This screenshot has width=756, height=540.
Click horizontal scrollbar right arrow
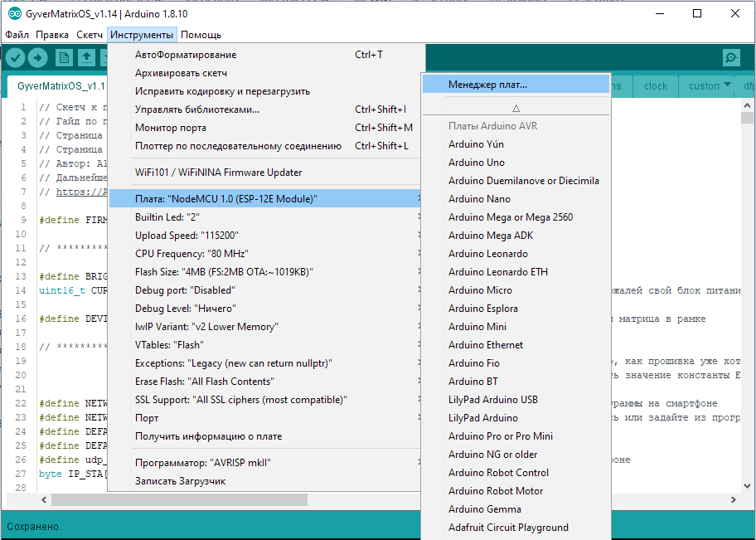point(734,500)
